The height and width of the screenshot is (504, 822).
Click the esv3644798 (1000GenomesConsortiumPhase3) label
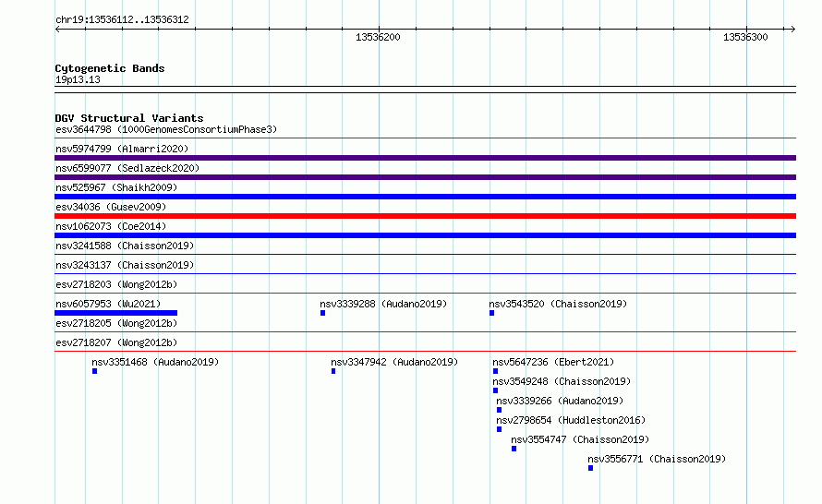(x=166, y=129)
